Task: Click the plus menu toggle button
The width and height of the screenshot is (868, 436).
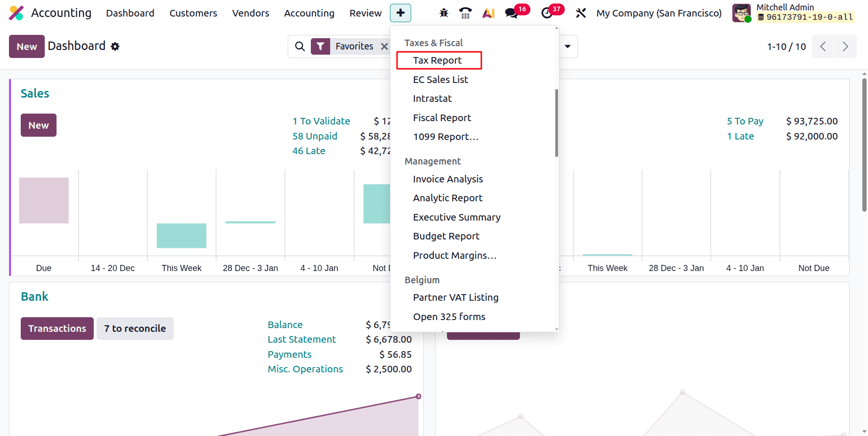Action: tap(400, 13)
